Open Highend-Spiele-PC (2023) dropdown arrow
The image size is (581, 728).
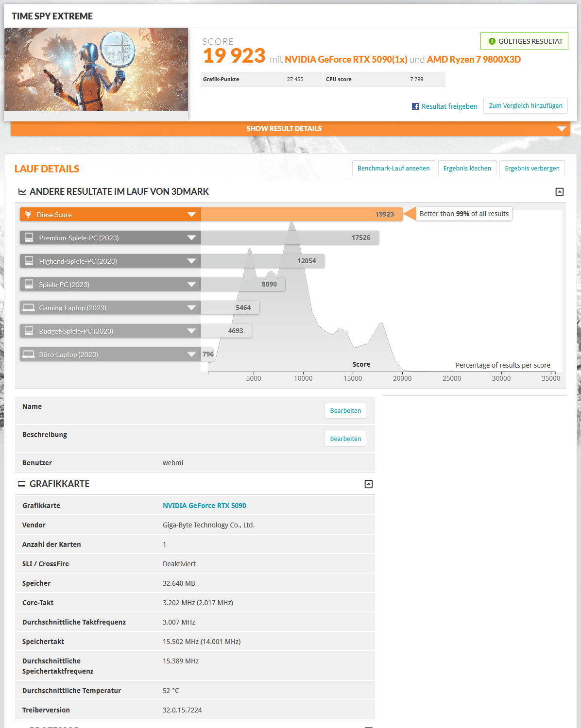tap(191, 261)
